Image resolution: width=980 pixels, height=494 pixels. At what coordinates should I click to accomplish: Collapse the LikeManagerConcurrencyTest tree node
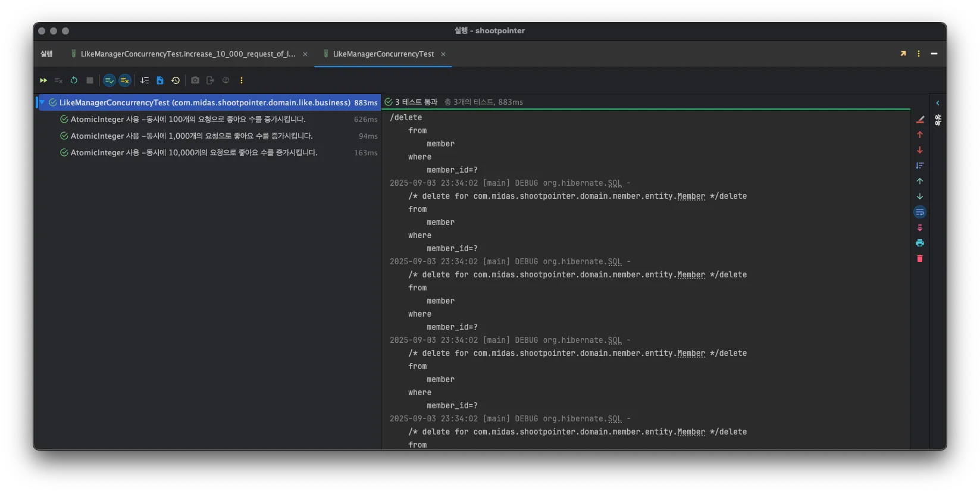click(42, 102)
